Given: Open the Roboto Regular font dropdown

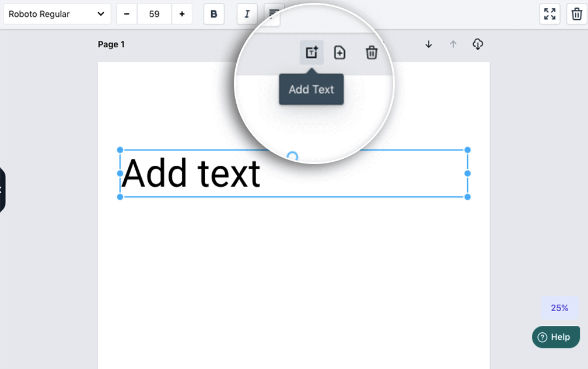Looking at the screenshot, I should pyautogui.click(x=57, y=14).
